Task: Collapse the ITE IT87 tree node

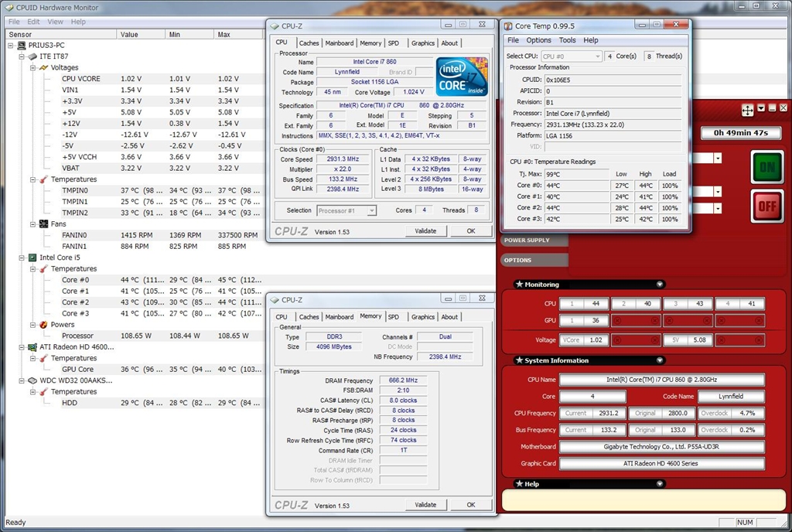Action: [x=22, y=57]
